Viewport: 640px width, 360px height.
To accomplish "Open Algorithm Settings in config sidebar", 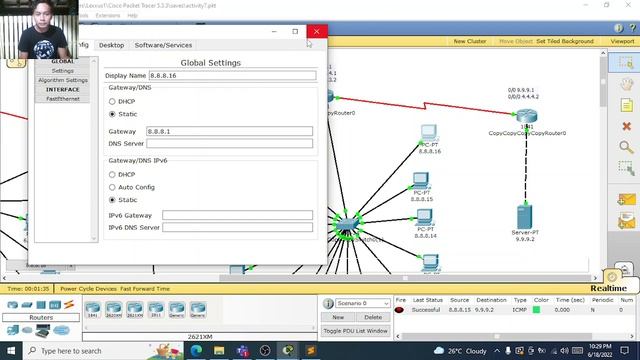I will click(62, 80).
